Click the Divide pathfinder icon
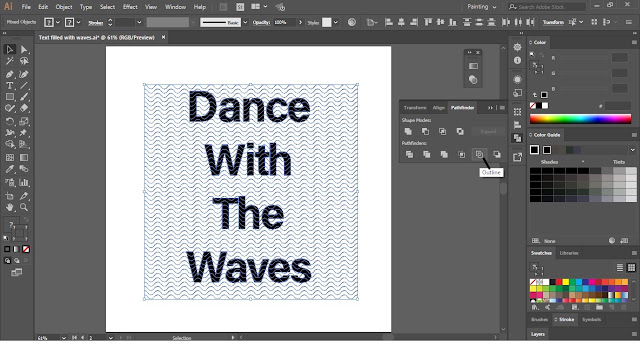The width and height of the screenshot is (640, 360). [409, 154]
